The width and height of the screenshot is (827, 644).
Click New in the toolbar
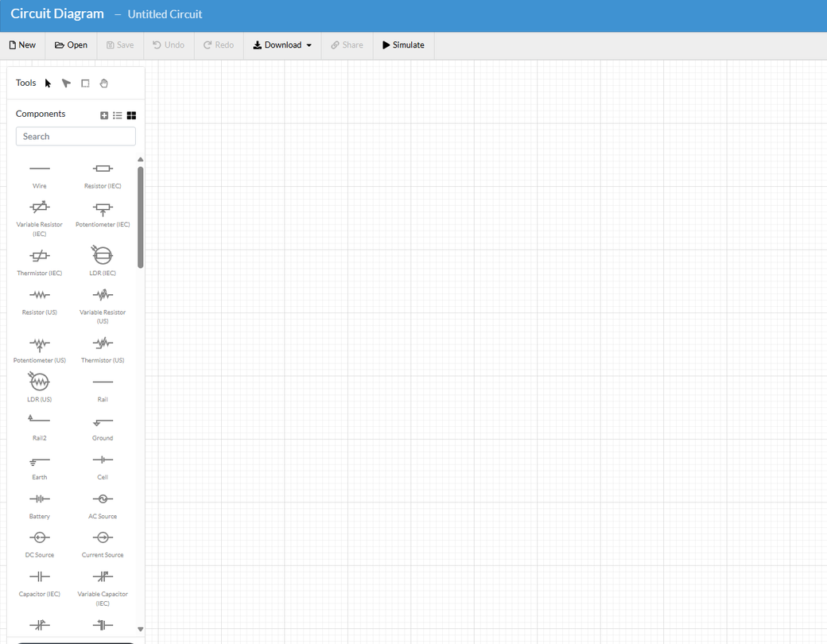[22, 45]
